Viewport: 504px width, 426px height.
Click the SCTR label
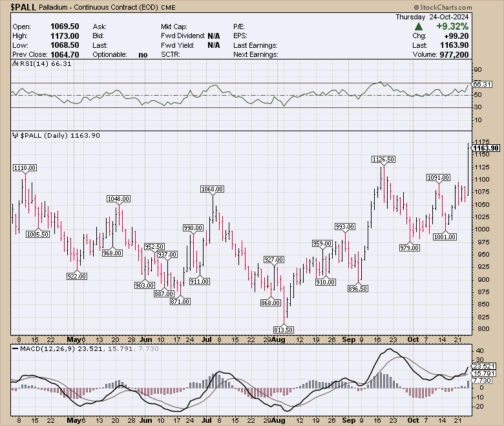[171, 55]
